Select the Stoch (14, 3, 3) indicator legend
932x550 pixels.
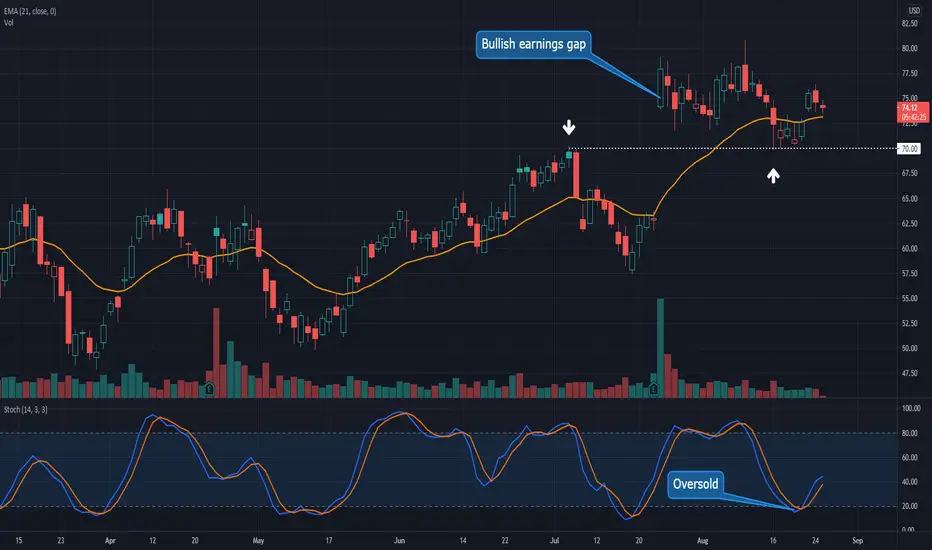point(26,410)
